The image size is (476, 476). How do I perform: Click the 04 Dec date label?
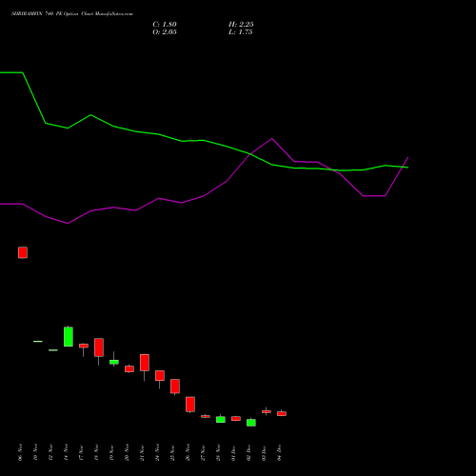280,452
